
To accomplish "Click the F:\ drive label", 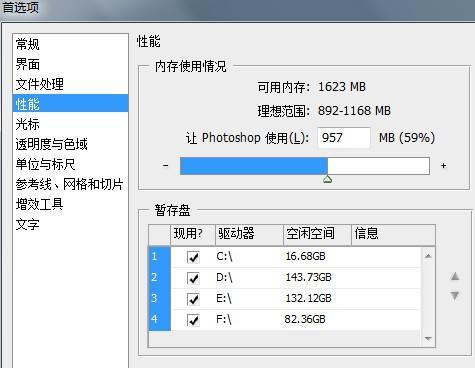I will [224, 319].
